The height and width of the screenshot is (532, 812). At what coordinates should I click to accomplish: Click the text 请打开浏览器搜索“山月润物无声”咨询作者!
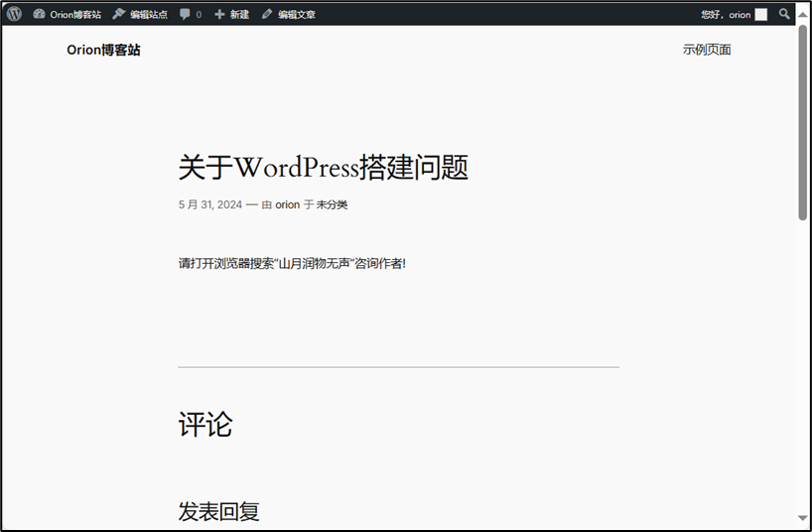[x=292, y=263]
